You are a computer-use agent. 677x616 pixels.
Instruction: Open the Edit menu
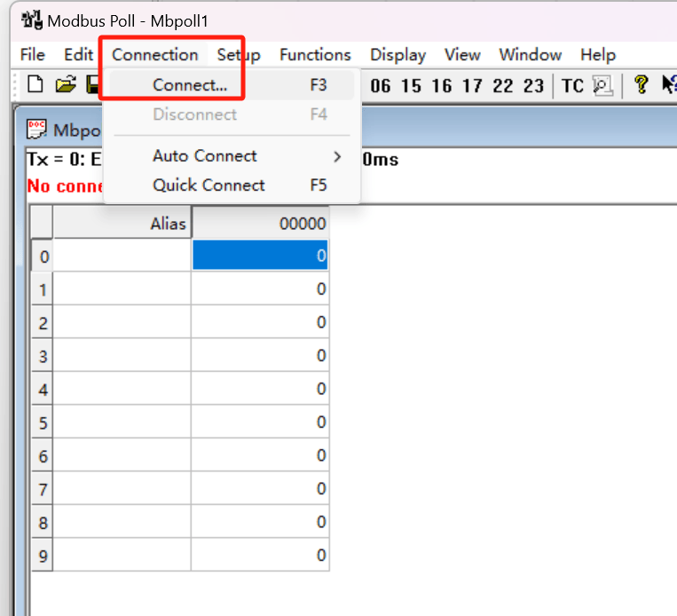point(78,55)
